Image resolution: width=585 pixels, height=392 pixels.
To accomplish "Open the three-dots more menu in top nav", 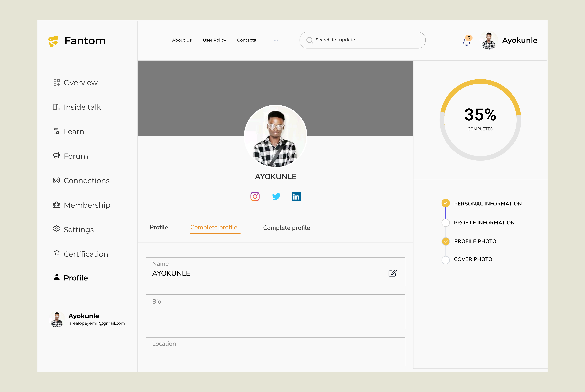I will (x=276, y=40).
